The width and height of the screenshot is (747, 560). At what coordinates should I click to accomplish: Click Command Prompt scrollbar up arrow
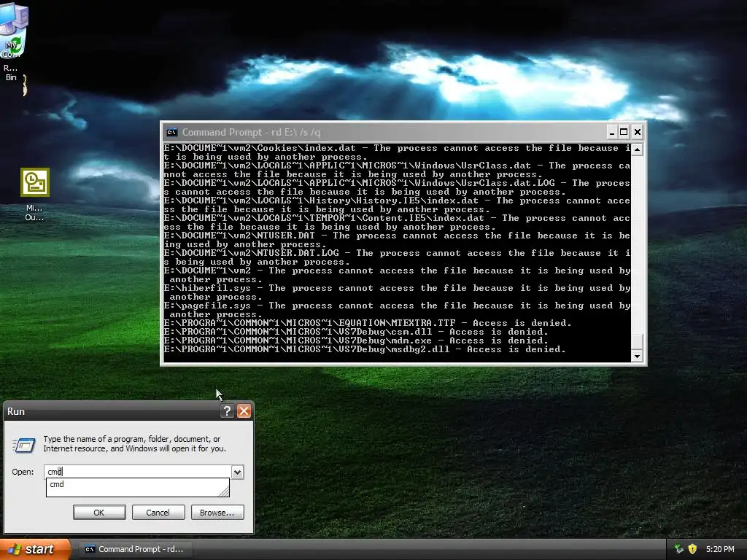tap(637, 149)
